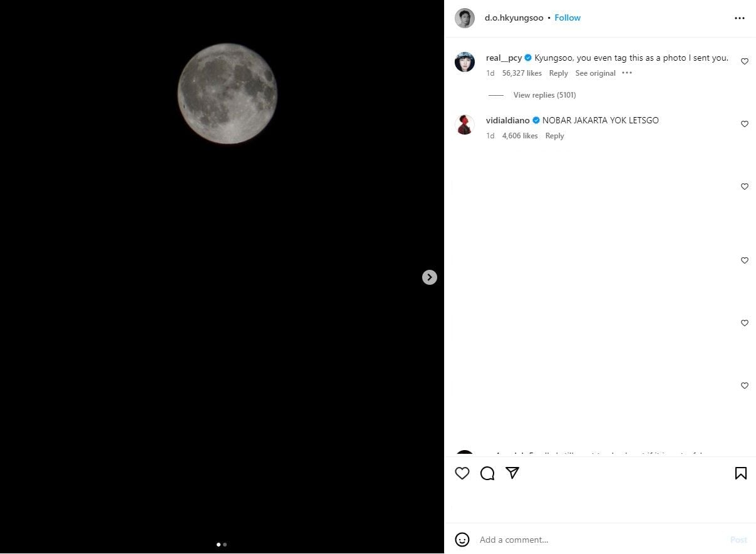This screenshot has height=554, width=756.
Task: Like vidialdiano's comment
Action: [x=745, y=124]
